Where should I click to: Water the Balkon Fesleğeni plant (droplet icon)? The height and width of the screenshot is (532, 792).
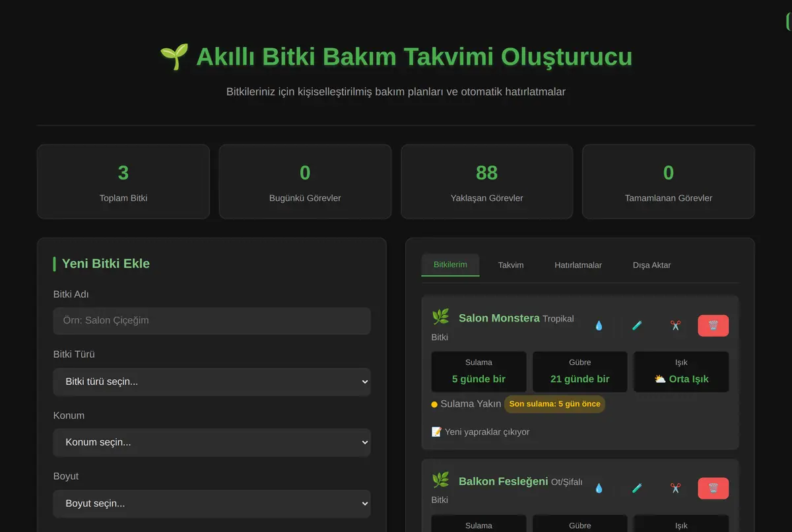click(599, 488)
